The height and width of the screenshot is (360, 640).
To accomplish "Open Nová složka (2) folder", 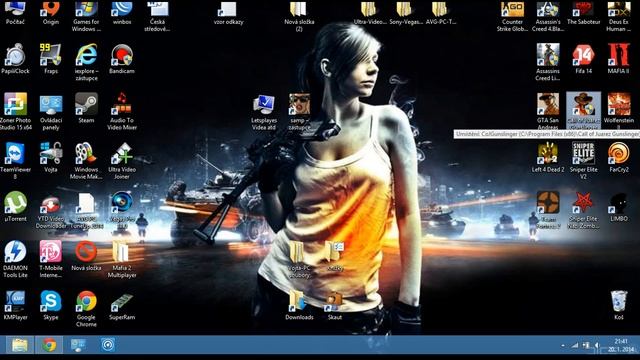I will (x=299, y=16).
